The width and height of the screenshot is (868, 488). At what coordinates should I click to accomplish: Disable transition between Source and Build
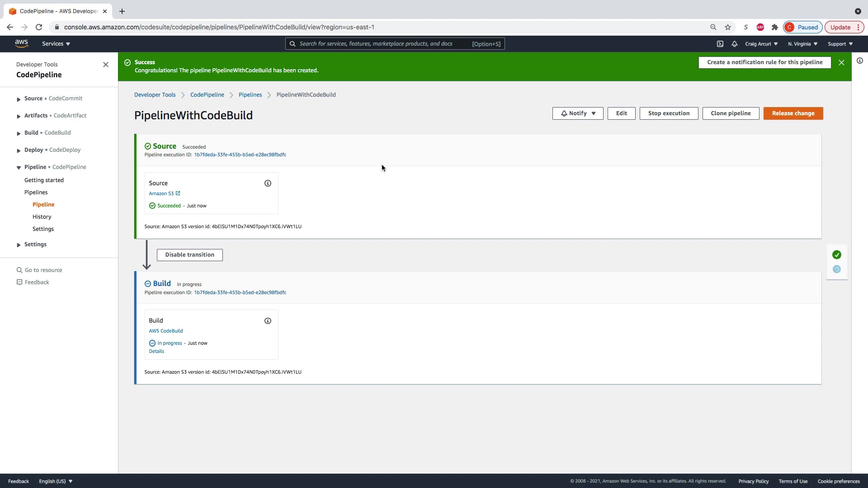[x=189, y=255]
